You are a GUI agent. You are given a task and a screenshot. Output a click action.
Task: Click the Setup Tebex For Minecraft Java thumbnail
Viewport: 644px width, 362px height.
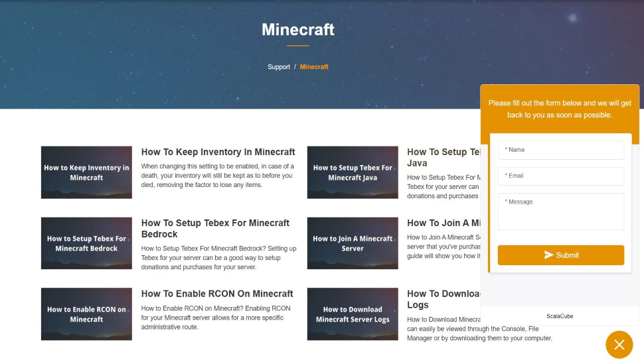(x=353, y=172)
